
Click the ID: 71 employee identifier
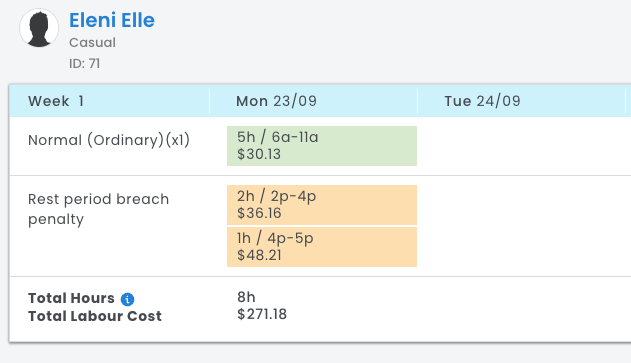[x=85, y=64]
